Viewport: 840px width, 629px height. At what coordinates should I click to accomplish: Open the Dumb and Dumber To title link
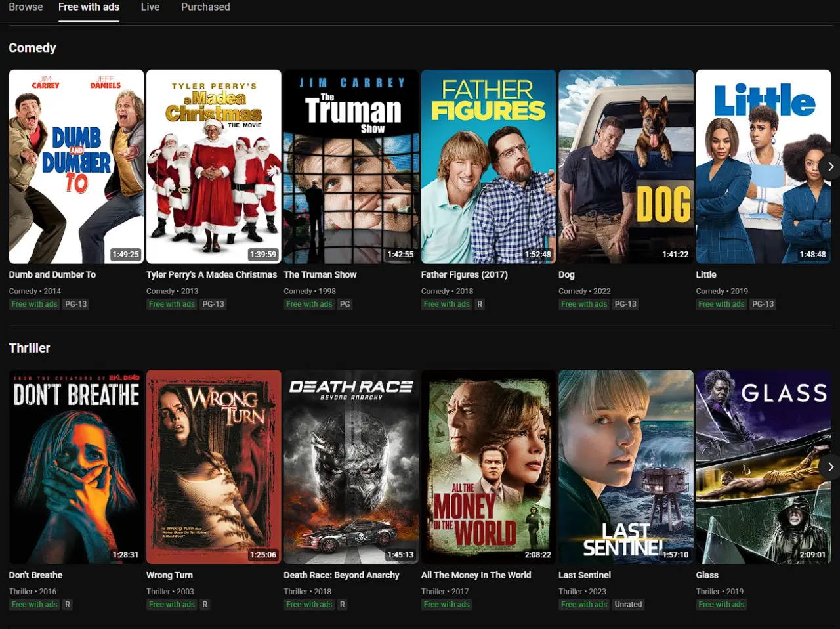click(52, 274)
